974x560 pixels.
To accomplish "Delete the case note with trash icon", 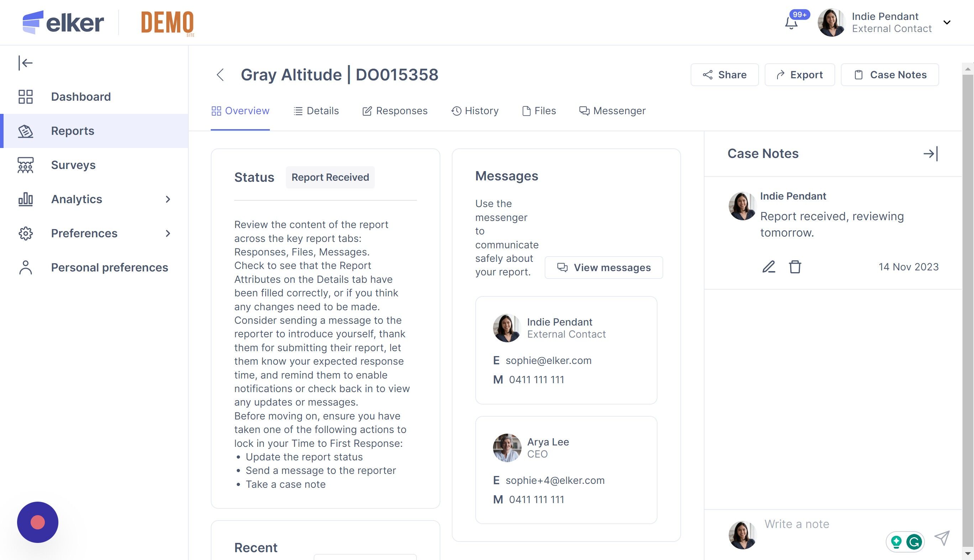I will [x=795, y=266].
